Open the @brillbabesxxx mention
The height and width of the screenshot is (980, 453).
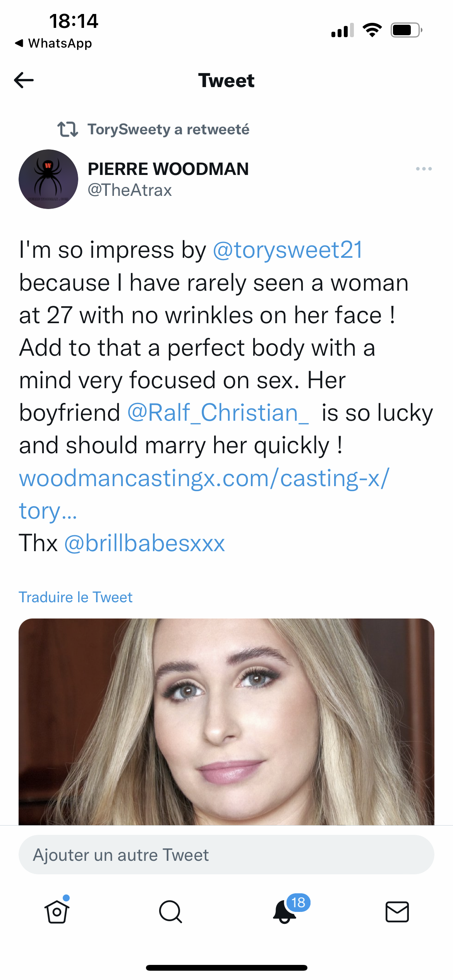tap(144, 543)
